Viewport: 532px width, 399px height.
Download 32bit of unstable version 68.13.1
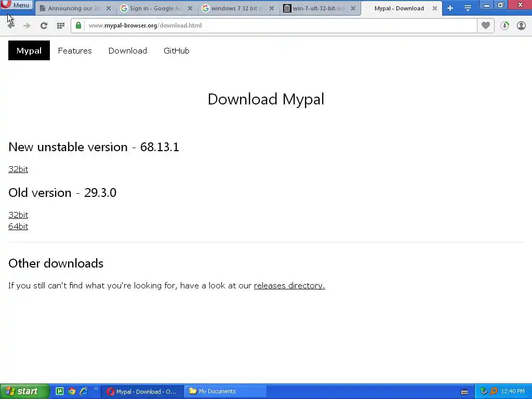point(18,169)
